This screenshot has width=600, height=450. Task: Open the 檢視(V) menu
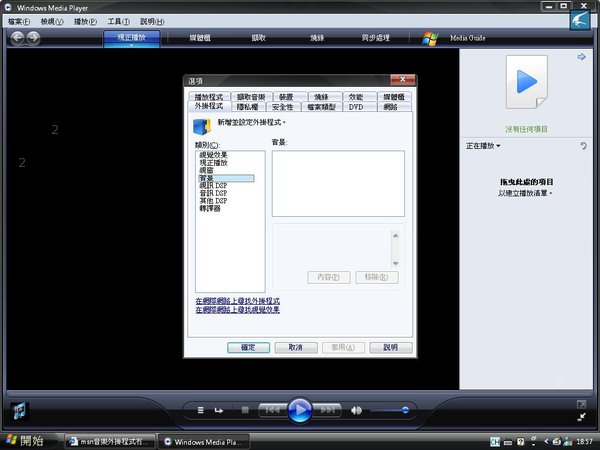tap(52, 21)
